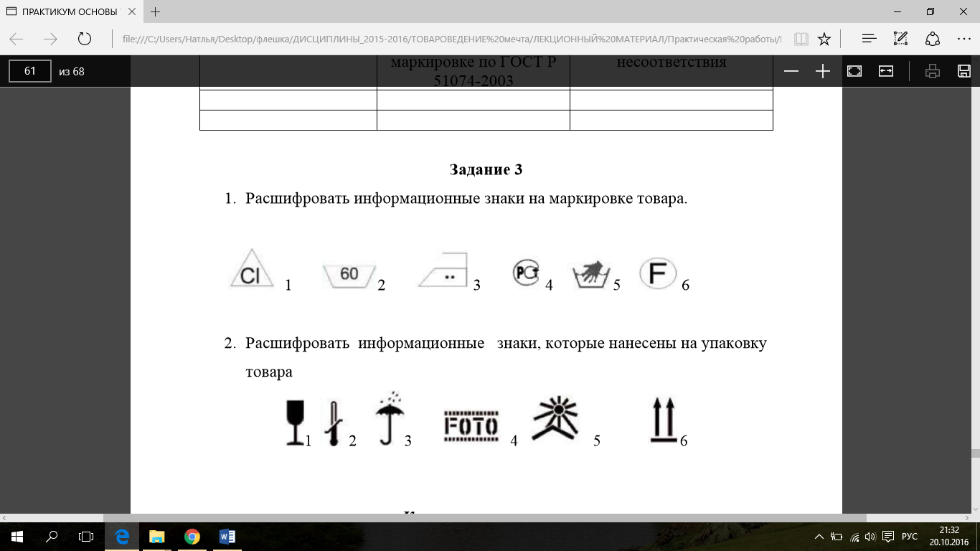The image size is (980, 551).
Task: Save the PDF with diskette icon
Action: click(x=964, y=71)
